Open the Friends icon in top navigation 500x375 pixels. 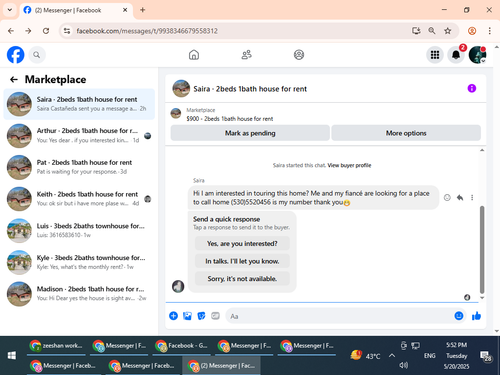tap(246, 55)
